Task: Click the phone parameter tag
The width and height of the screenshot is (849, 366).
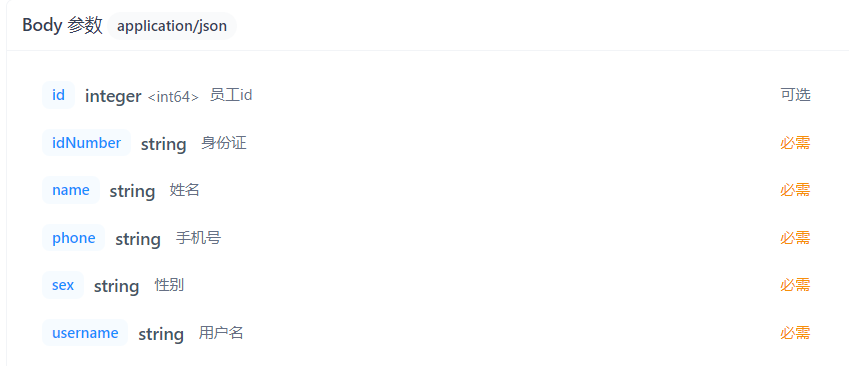Action: (74, 238)
